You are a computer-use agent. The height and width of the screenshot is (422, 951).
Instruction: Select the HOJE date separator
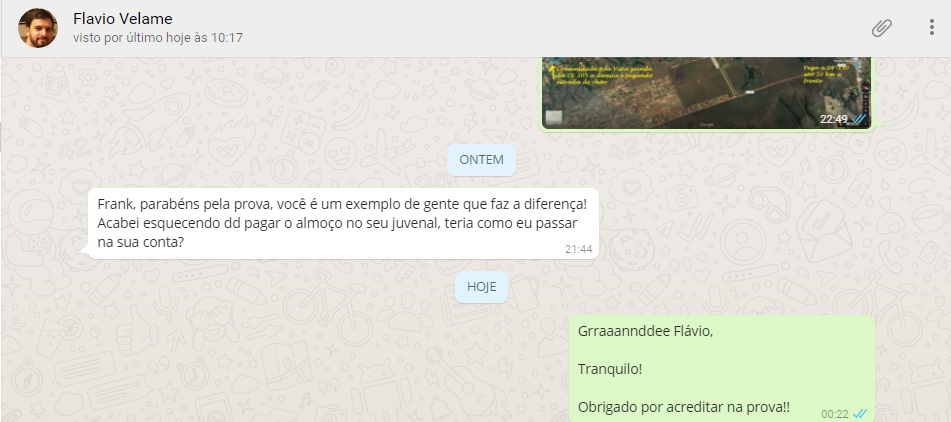482,287
